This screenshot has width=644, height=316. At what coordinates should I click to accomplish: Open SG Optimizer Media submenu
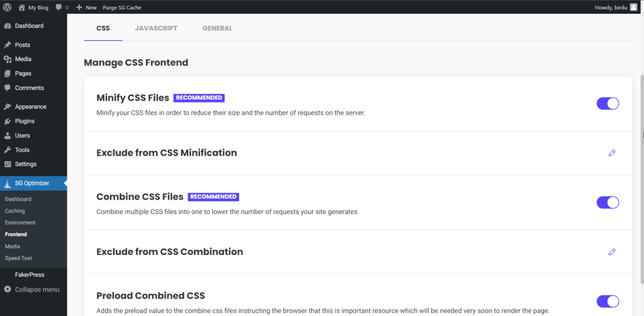(x=13, y=246)
